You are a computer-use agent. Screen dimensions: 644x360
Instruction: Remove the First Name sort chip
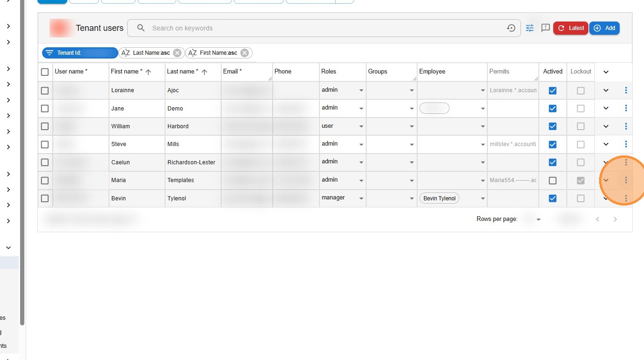coord(245,53)
